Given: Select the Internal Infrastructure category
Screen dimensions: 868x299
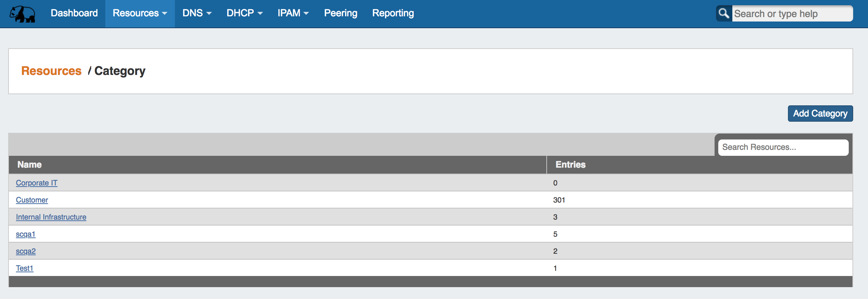Looking at the screenshot, I should 51,217.
